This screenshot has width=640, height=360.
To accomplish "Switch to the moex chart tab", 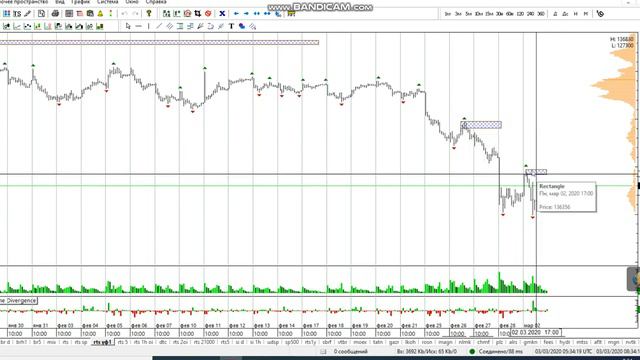I will pyautogui.click(x=360, y=342).
